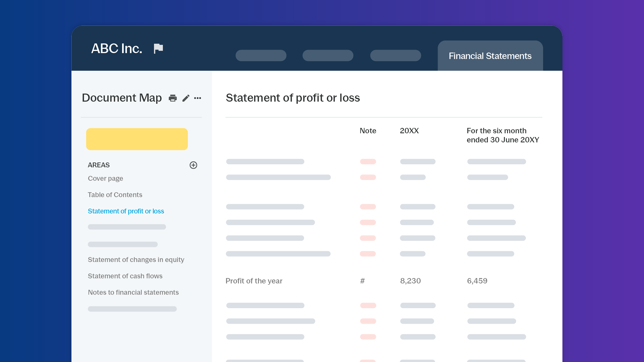Viewport: 644px width, 362px height.
Task: Select Statement of profit or loss link
Action: (126, 211)
